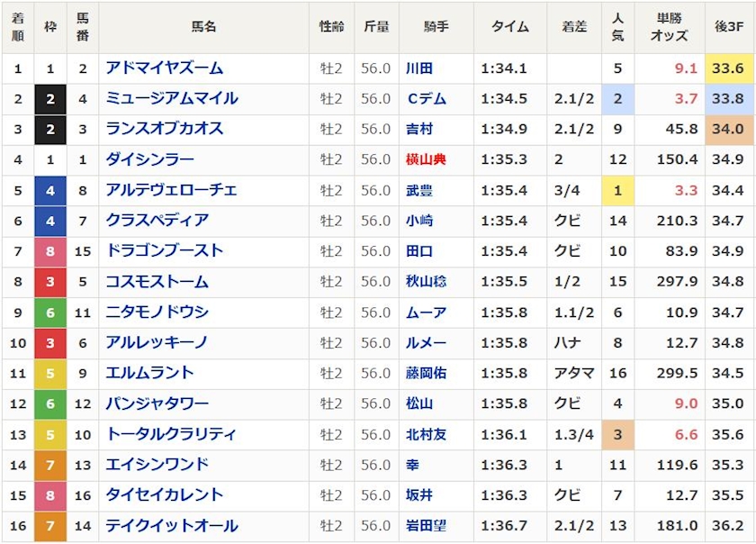
Task: Click jockey link ルメー
Action: click(426, 342)
